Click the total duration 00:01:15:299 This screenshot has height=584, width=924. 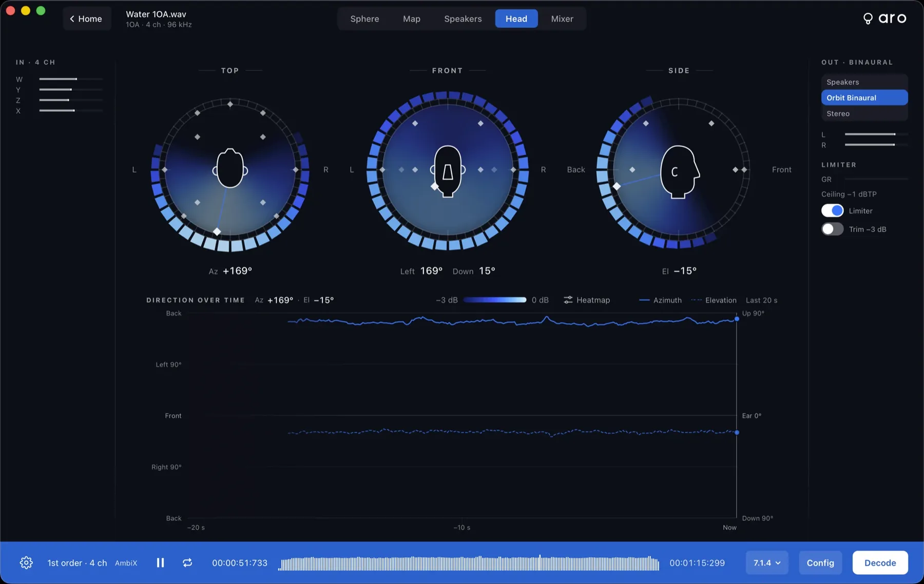[x=697, y=563]
